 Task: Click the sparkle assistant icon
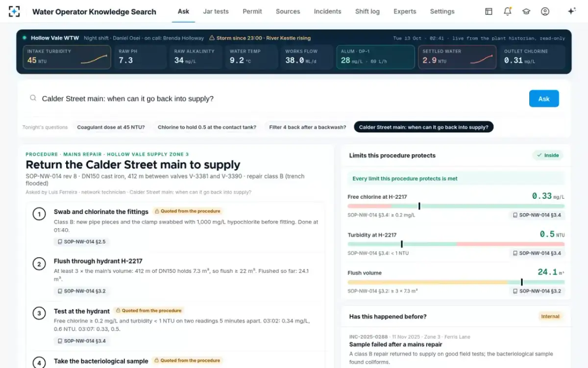[571, 11]
